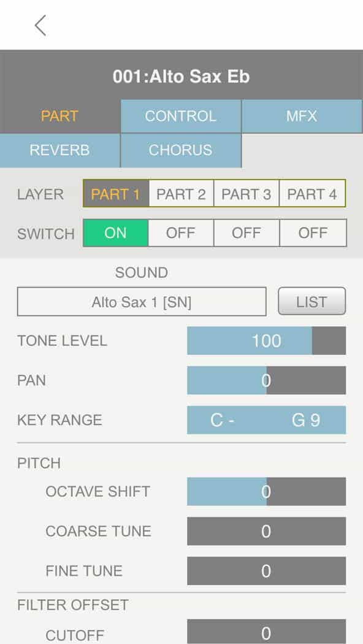Open the CHORUS tab
This screenshot has height=644, width=363.
[x=181, y=150]
